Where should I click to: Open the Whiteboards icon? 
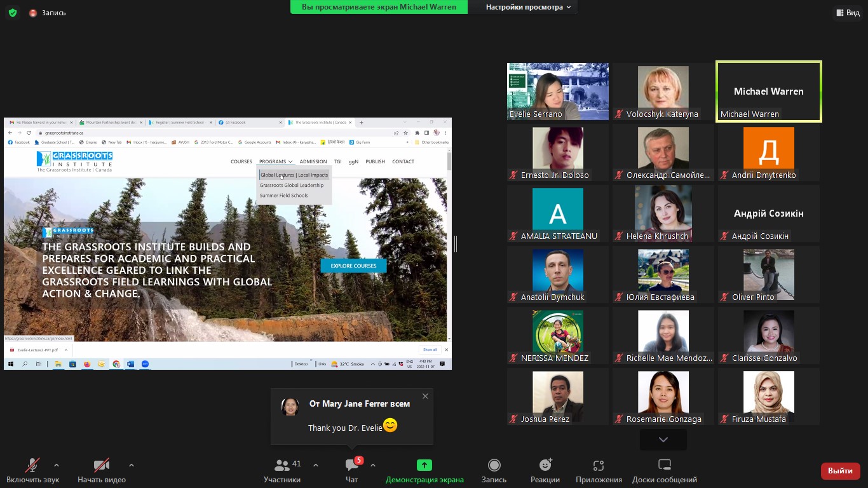(664, 466)
